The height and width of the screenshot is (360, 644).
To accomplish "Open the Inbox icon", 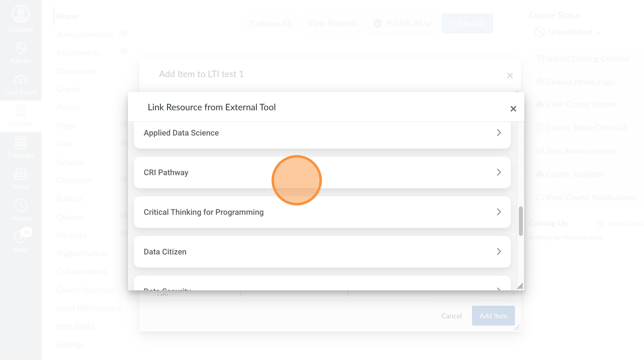I will point(21,174).
